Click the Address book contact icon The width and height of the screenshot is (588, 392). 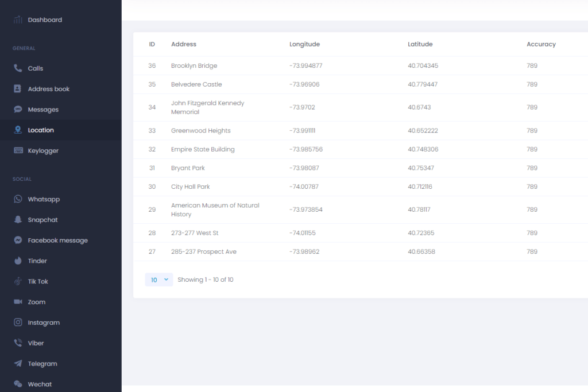(x=18, y=88)
